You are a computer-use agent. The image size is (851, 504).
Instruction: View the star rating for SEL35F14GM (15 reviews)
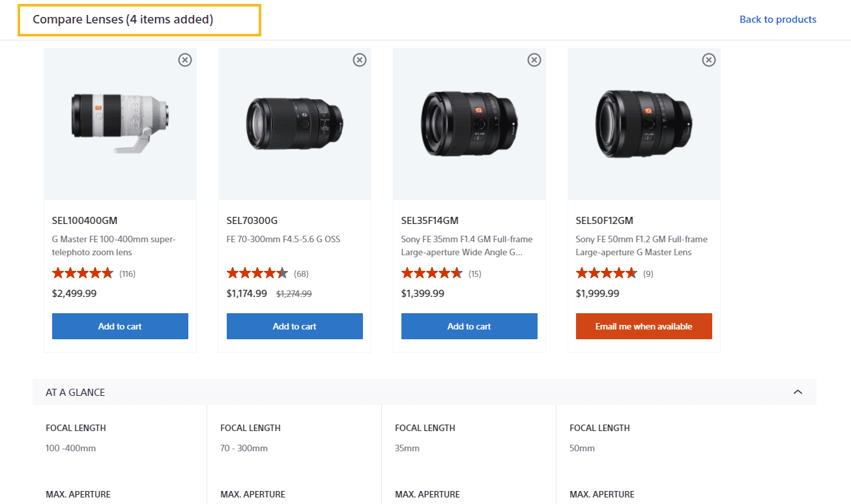click(x=432, y=273)
